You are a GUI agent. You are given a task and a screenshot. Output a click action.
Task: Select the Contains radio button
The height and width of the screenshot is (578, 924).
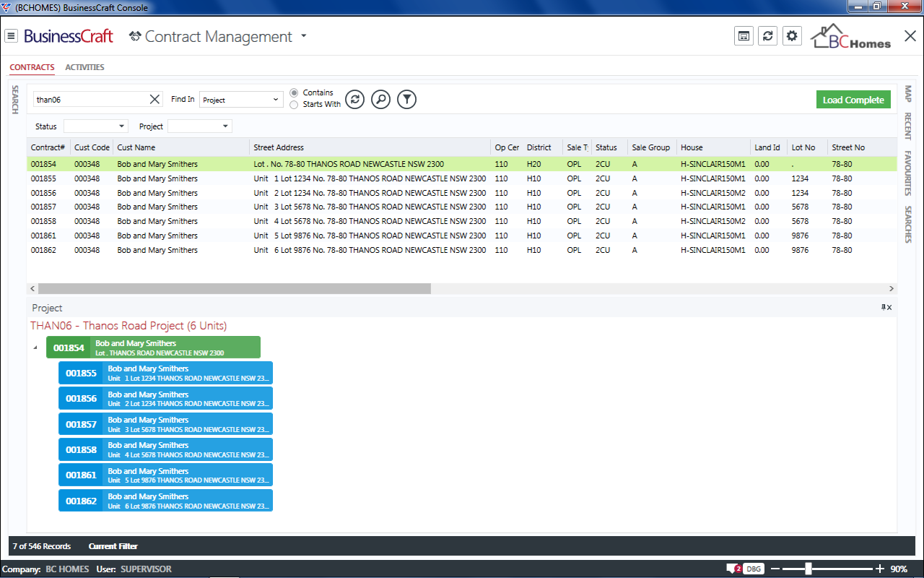pos(294,92)
